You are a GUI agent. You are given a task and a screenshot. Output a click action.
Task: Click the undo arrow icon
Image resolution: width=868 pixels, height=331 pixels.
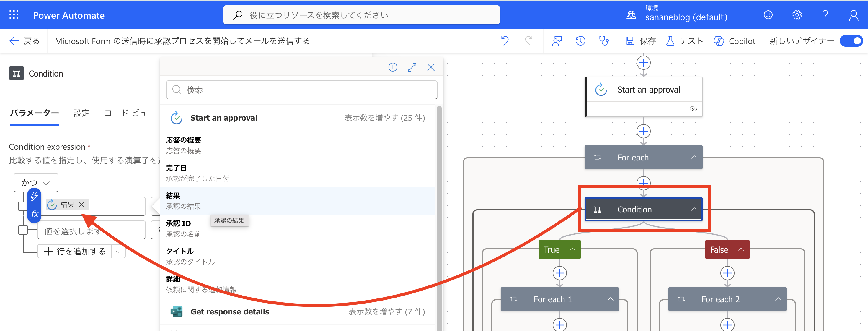505,41
